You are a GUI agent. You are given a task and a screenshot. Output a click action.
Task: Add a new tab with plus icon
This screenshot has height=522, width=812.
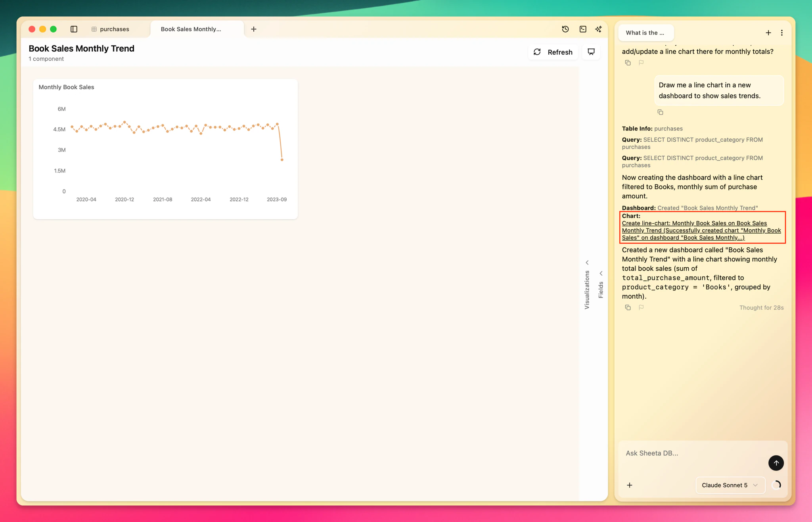[254, 29]
